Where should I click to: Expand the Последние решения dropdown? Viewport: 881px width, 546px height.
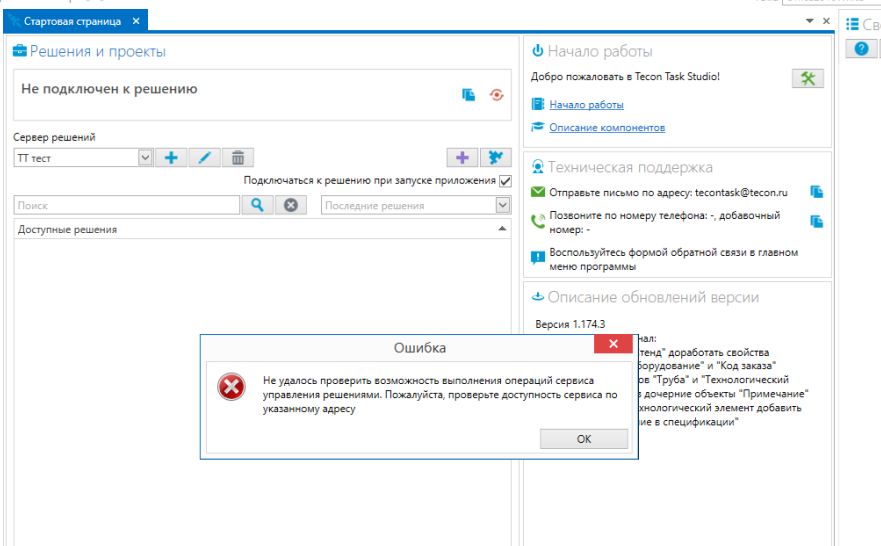coord(502,205)
